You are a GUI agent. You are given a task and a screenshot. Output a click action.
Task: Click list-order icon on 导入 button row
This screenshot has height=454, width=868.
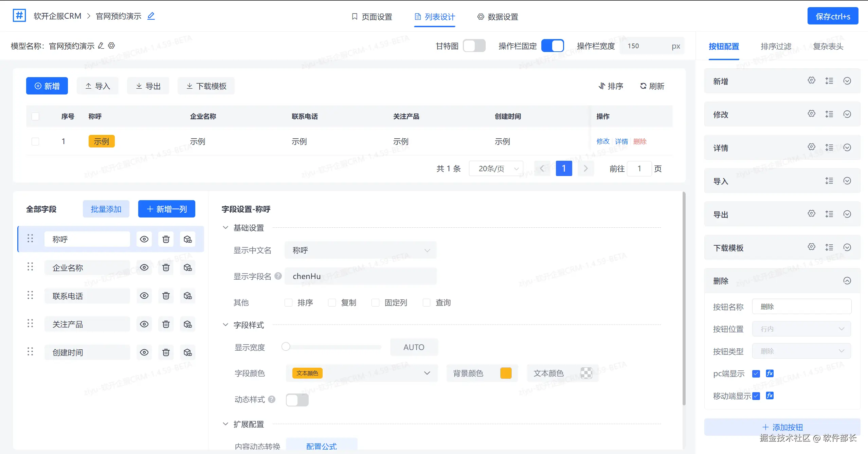click(x=829, y=181)
